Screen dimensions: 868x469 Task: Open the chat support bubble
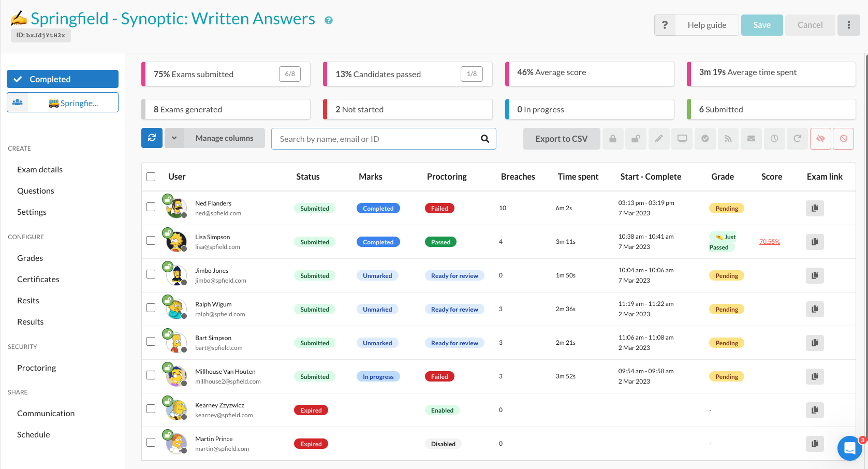pos(849,448)
